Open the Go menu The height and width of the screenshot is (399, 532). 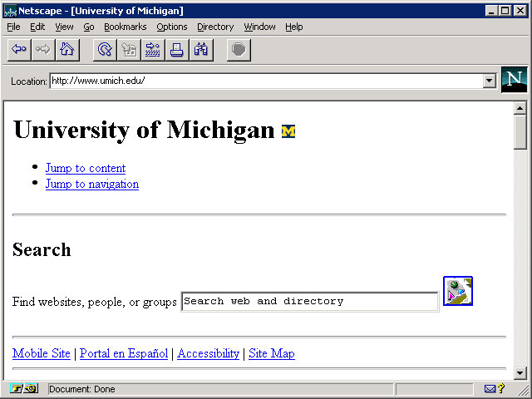coord(89,27)
